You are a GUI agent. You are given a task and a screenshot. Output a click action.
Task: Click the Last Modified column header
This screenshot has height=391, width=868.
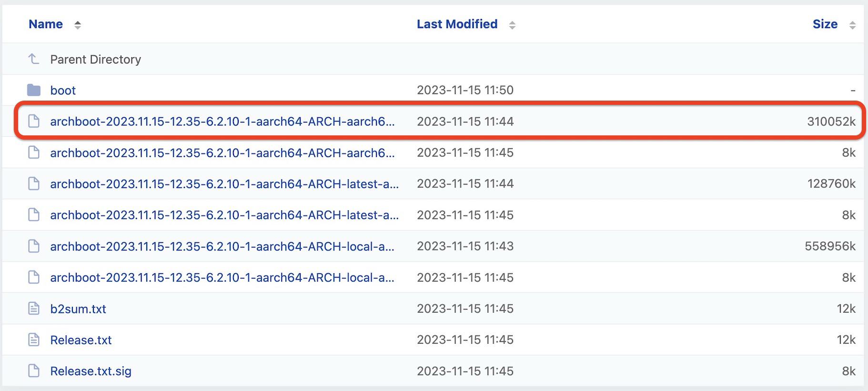point(457,24)
